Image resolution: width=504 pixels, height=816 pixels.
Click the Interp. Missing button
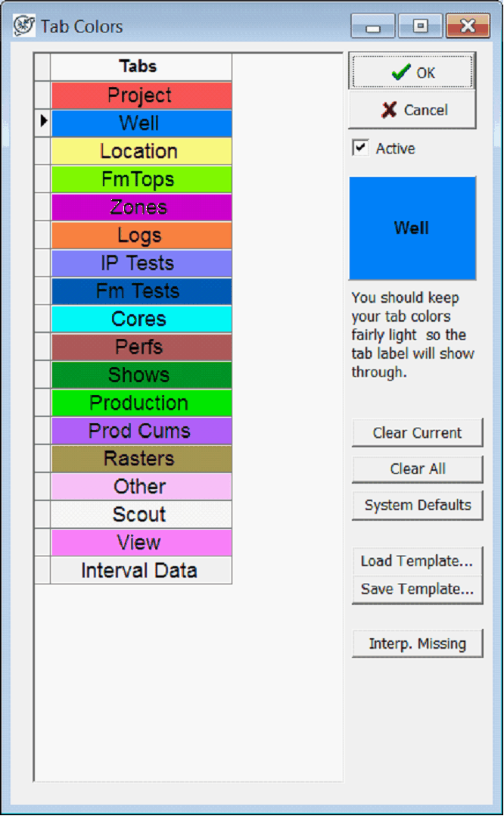tap(417, 643)
